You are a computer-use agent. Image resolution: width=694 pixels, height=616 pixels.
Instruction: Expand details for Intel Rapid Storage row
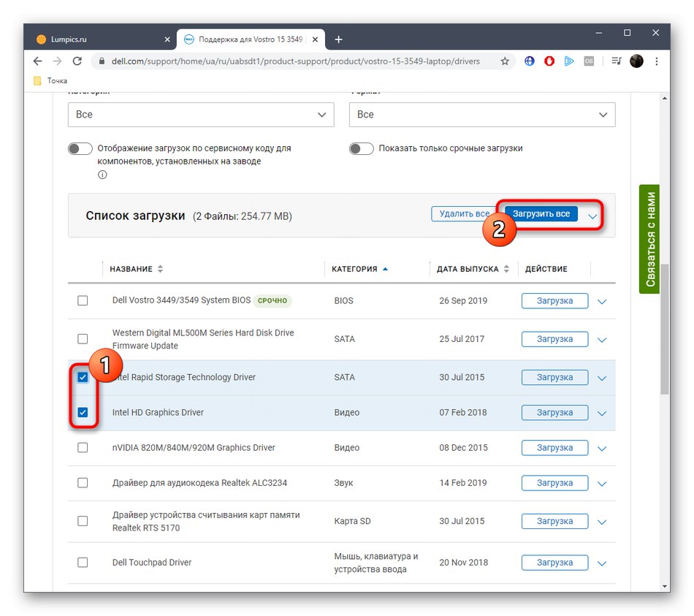pyautogui.click(x=601, y=379)
